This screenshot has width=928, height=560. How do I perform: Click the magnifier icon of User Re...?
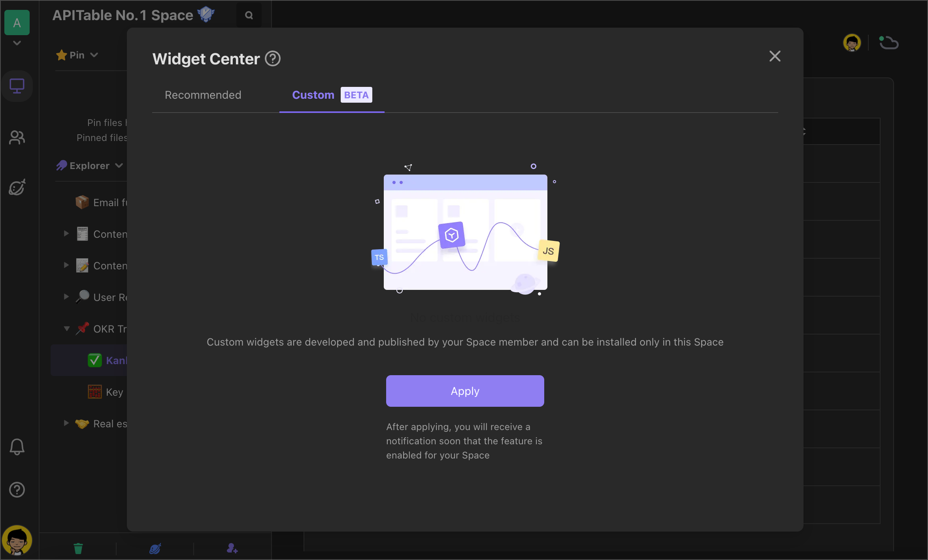[82, 297]
